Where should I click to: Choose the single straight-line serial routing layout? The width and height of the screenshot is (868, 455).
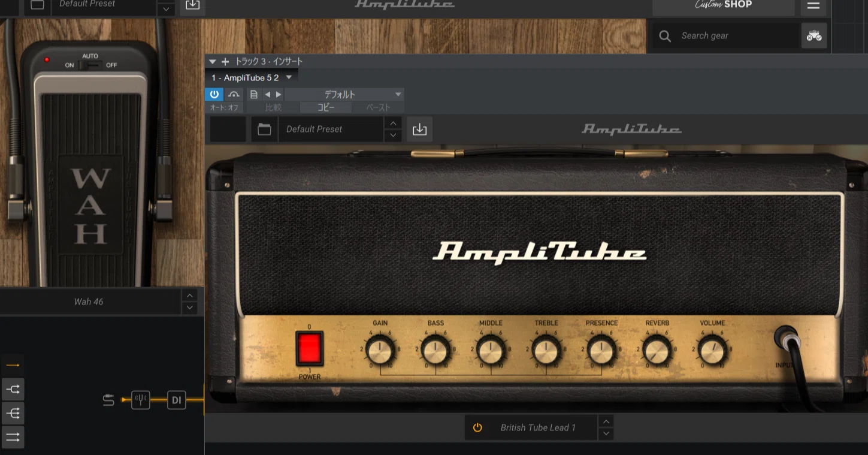click(x=13, y=364)
